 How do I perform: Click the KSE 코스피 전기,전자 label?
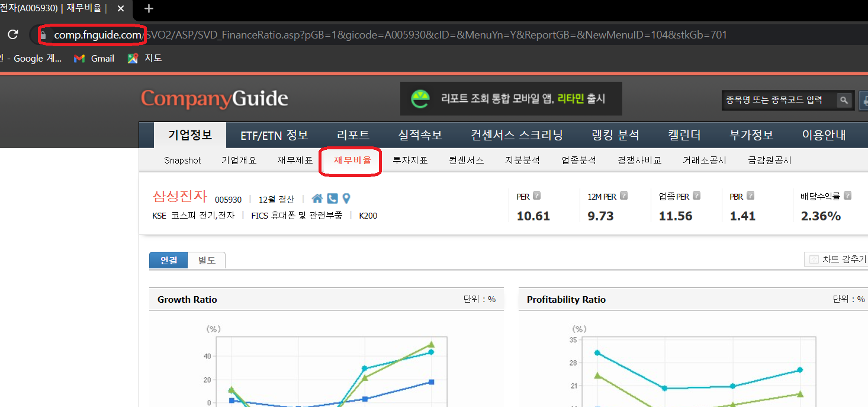(x=194, y=216)
